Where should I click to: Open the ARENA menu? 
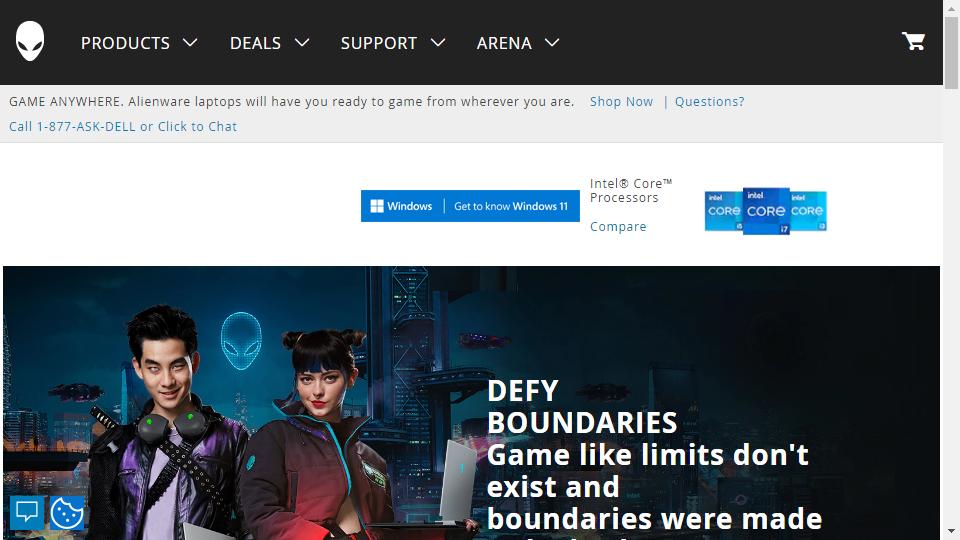(x=504, y=43)
